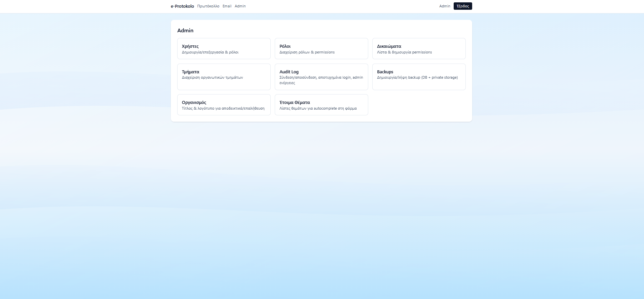Open the Χρήστες card

click(x=224, y=49)
